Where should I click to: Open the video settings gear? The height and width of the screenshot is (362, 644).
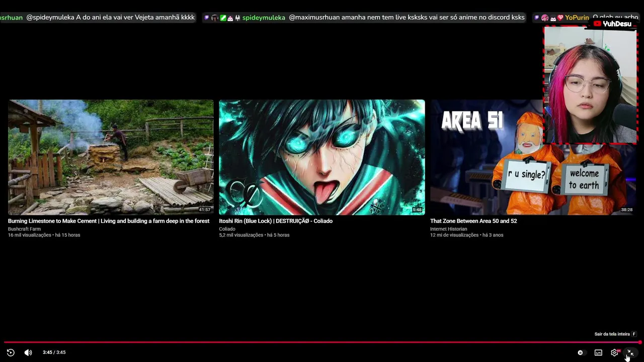pos(614,352)
